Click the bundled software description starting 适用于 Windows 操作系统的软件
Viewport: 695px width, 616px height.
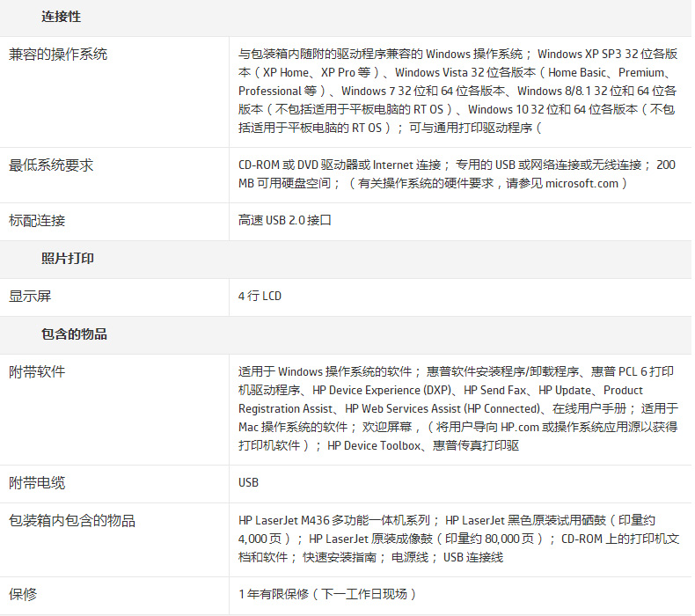pyautogui.click(x=457, y=408)
